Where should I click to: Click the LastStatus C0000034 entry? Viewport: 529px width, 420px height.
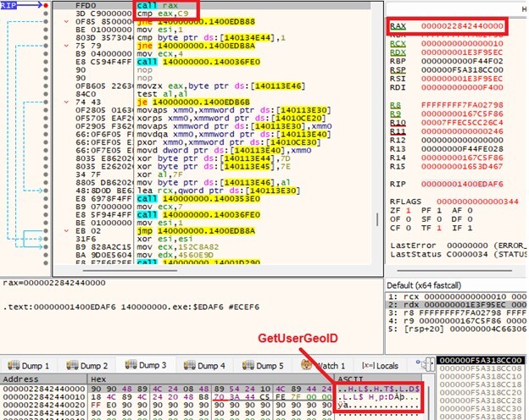459,254
